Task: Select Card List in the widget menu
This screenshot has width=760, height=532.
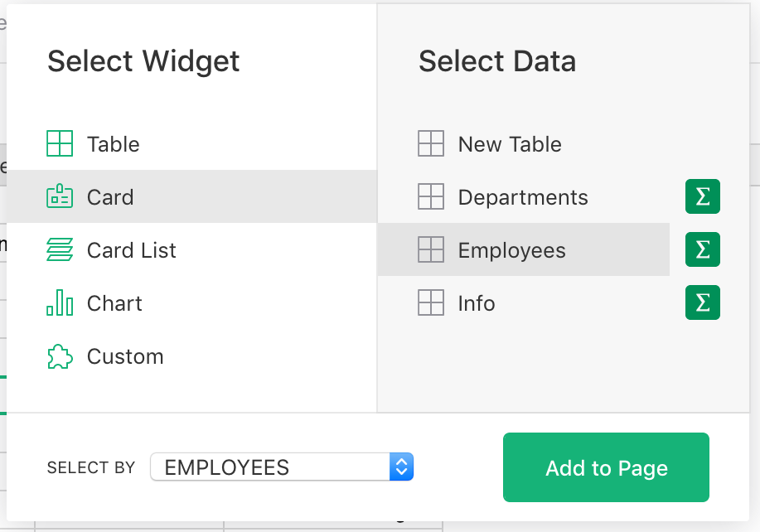Action: coord(130,249)
